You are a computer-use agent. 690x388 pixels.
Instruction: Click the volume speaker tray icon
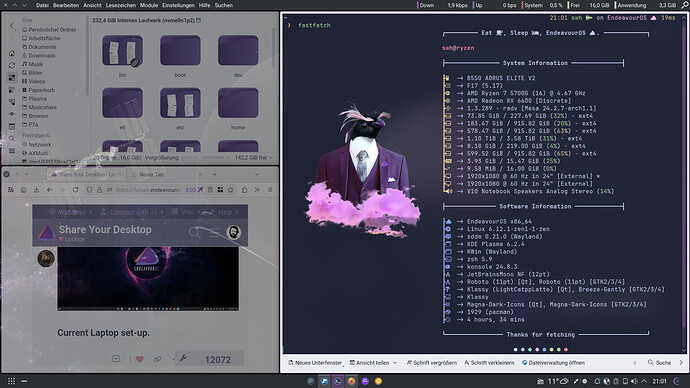[x=634, y=381]
